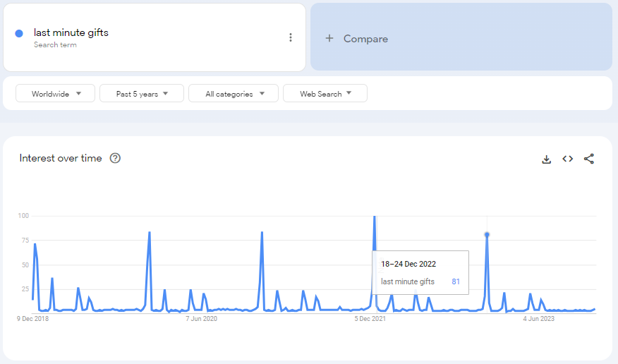Share the Interest over time chart
The height and width of the screenshot is (364, 618).
[589, 159]
